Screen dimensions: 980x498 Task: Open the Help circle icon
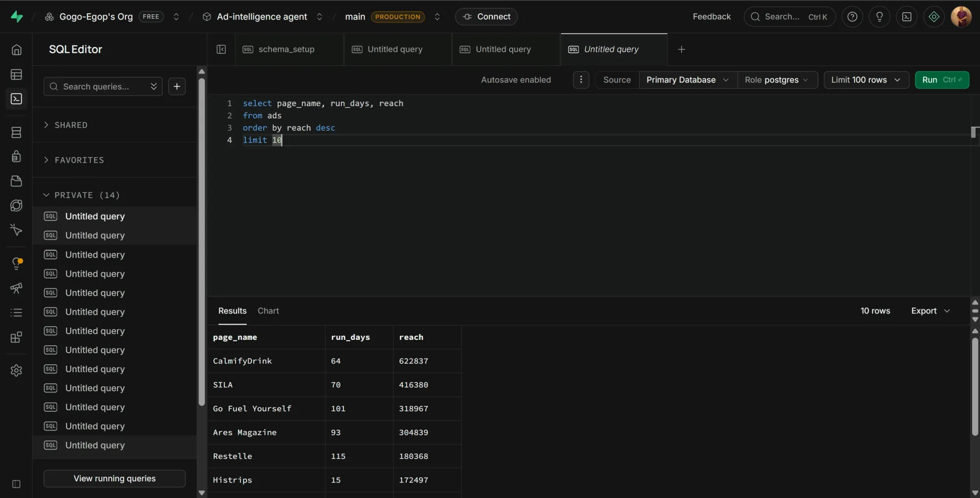[x=853, y=17]
